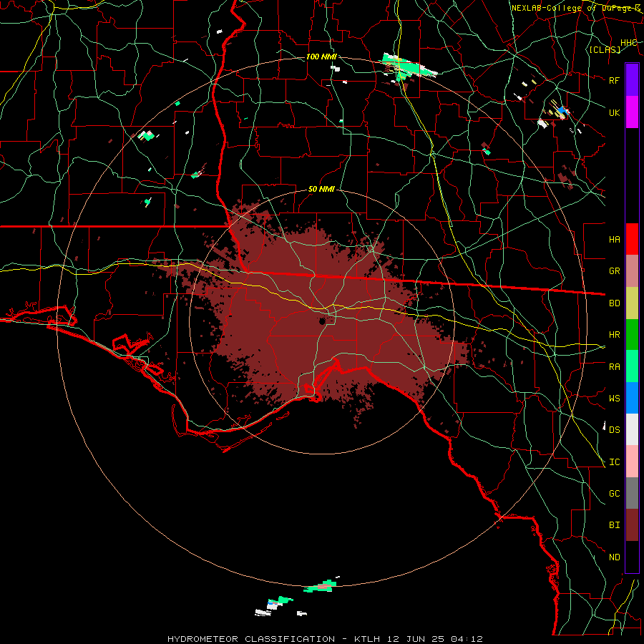Click the UK magenta legend swatch
The image size is (644, 644).
632,112
